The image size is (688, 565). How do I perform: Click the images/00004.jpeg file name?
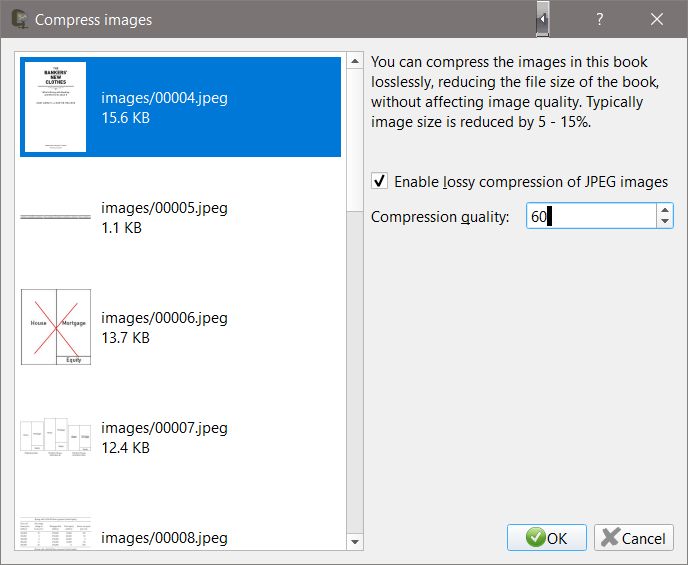pyautogui.click(x=165, y=98)
